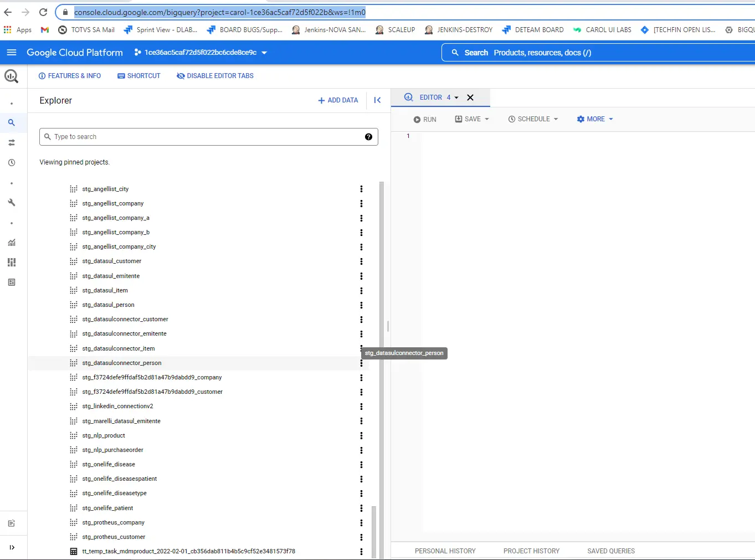This screenshot has height=560, width=755.
Task: Open the Apps bookmarks shortcut
Action: (x=18, y=30)
